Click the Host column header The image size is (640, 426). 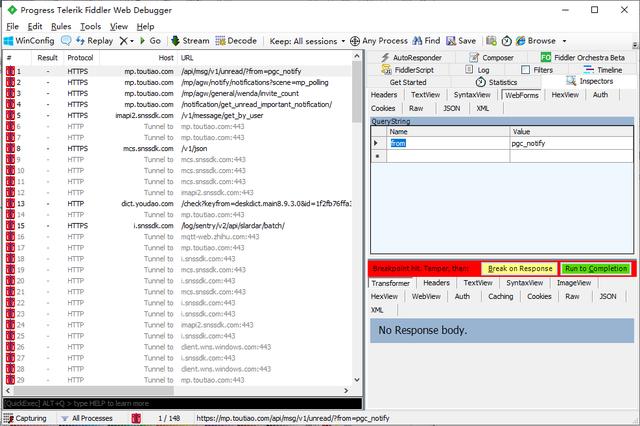coord(138,58)
